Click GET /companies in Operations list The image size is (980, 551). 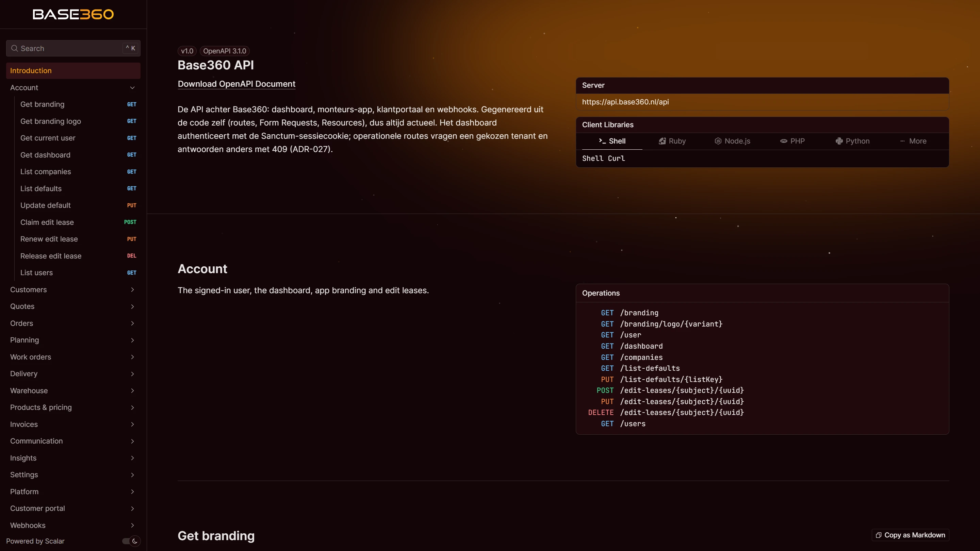(x=632, y=357)
